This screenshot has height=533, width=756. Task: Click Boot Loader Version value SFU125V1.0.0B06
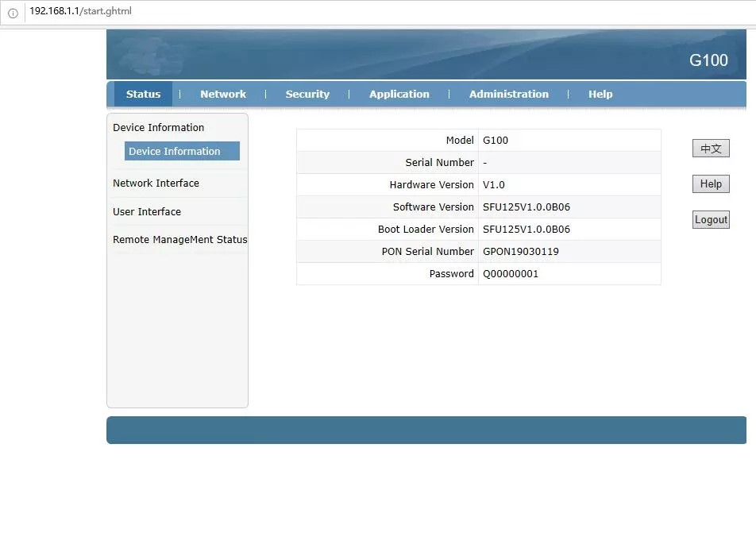point(526,229)
